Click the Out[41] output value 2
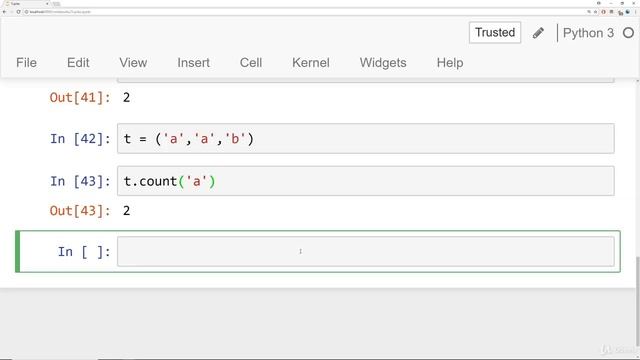This screenshot has height=360, width=640. pyautogui.click(x=127, y=98)
